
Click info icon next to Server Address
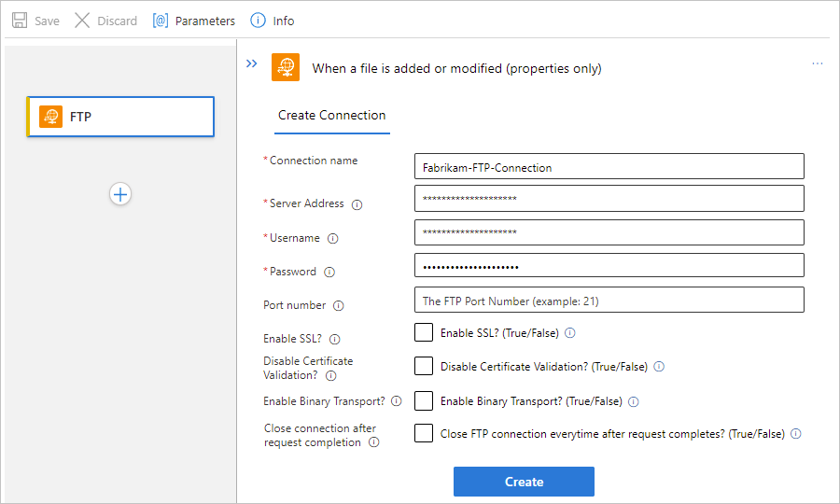[x=357, y=204]
